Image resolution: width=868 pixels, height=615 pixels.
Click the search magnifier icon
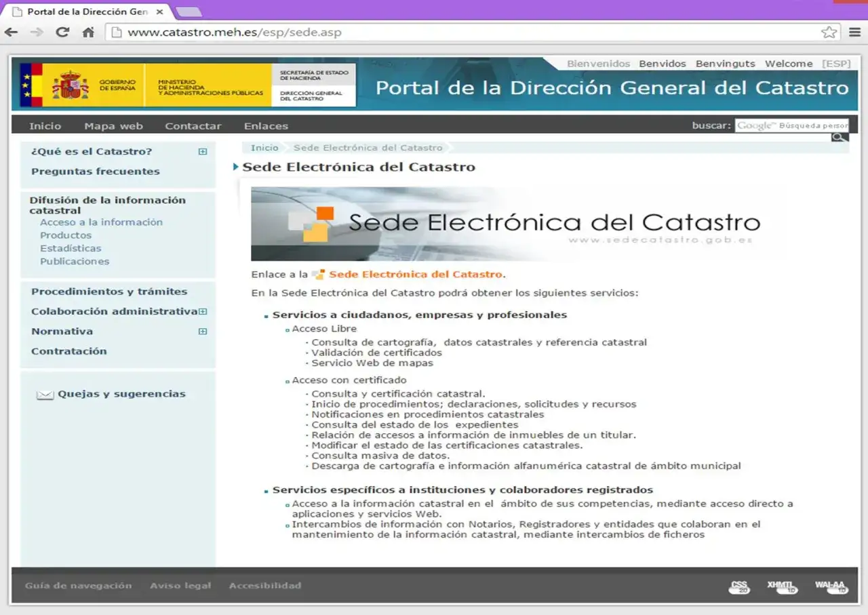[840, 137]
